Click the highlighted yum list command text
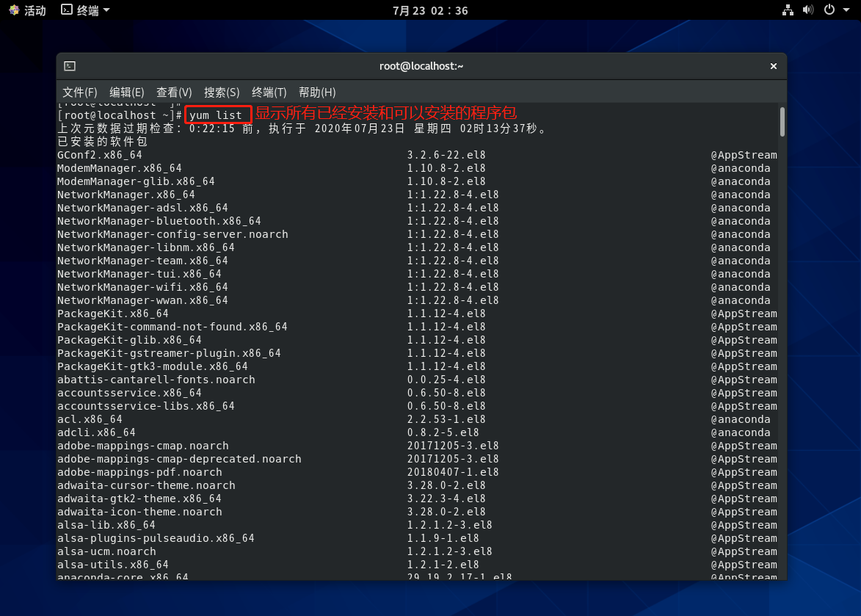The image size is (861, 616). [216, 115]
